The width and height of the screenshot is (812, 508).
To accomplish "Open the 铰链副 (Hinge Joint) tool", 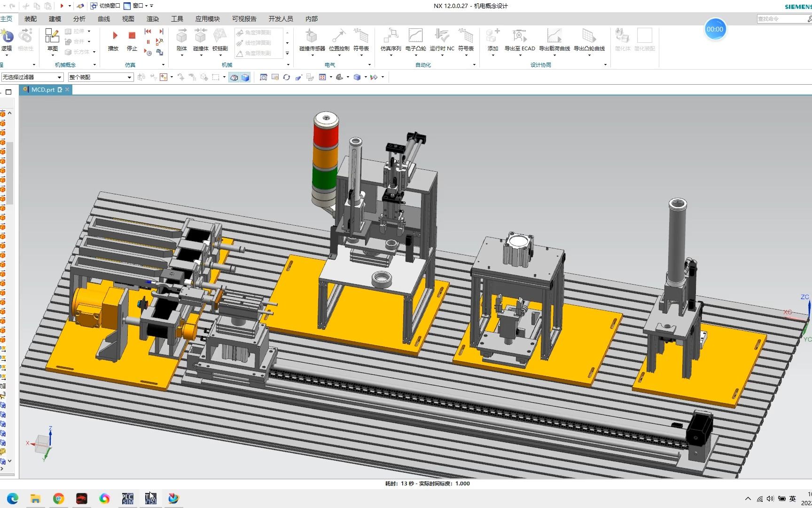I will coord(220,40).
